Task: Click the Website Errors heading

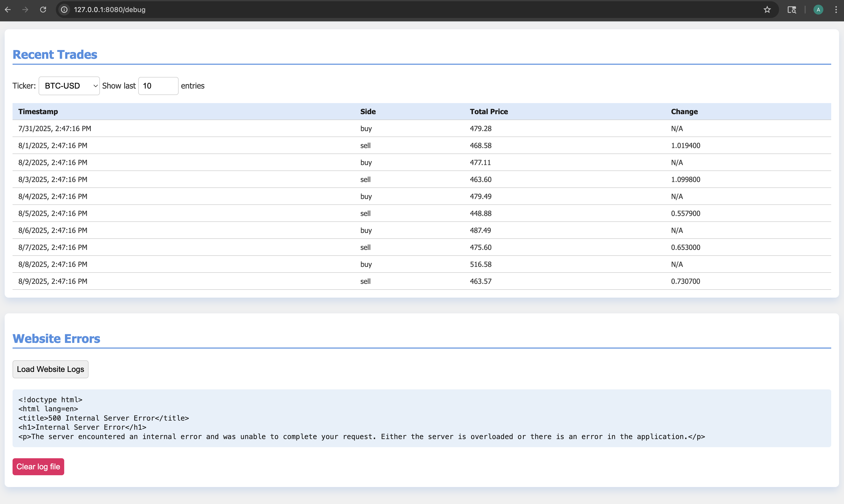Action: click(56, 339)
